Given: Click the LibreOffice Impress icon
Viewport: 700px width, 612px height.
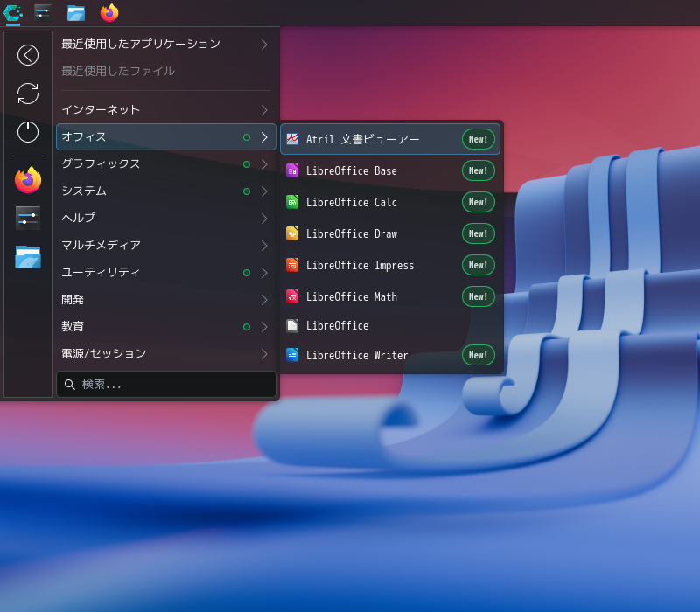Looking at the screenshot, I should [292, 265].
